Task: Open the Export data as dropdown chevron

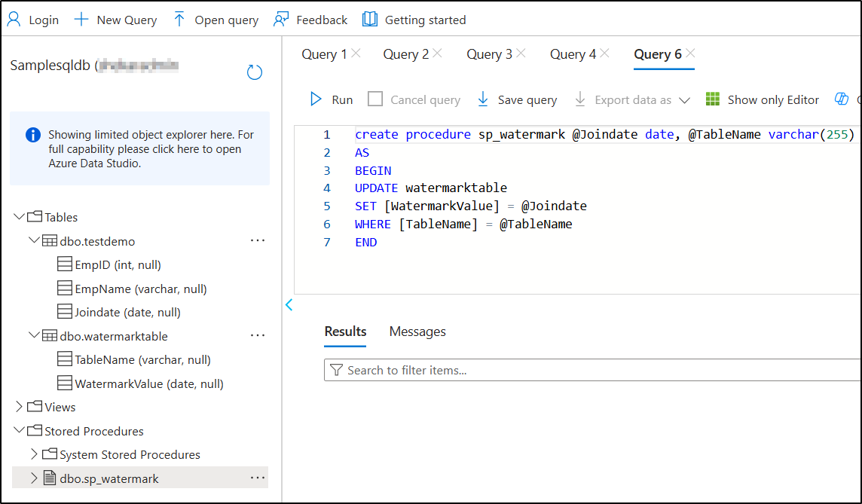Action: point(684,100)
